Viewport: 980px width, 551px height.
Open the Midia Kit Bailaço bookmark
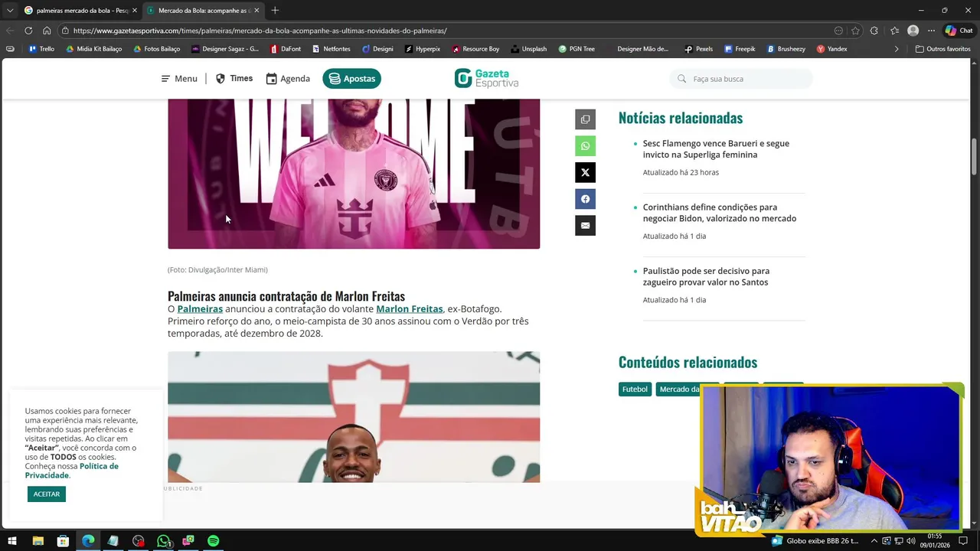tap(93, 49)
